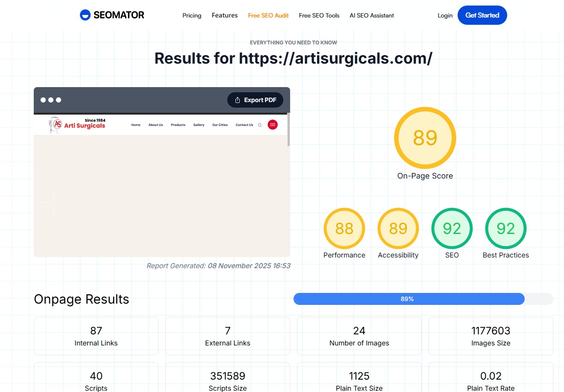Select Free SEO Audit in navigation

tap(268, 15)
